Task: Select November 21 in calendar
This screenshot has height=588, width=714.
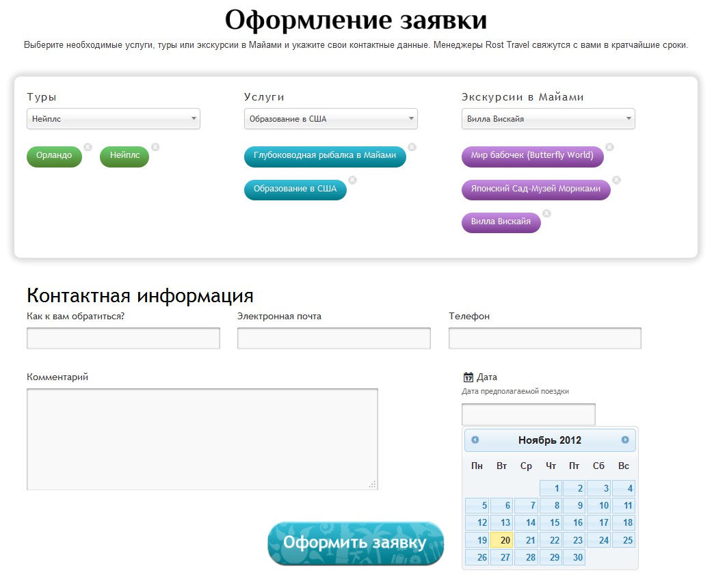Action: (x=527, y=540)
